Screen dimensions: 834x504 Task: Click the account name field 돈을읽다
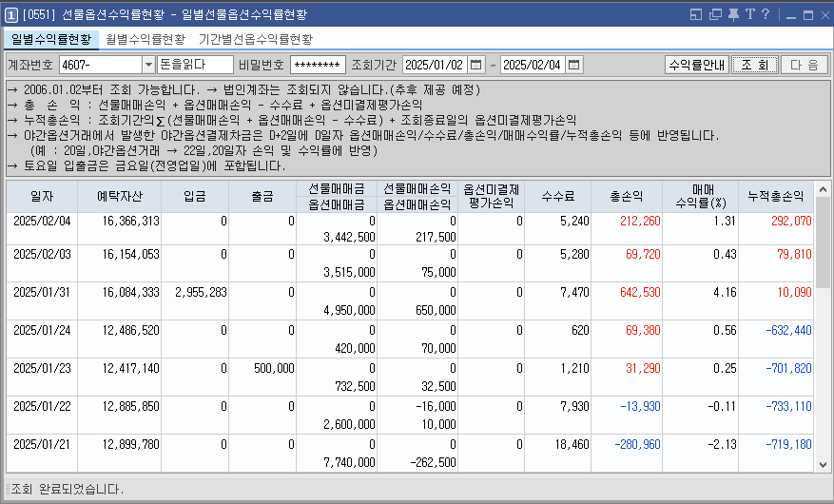195,65
